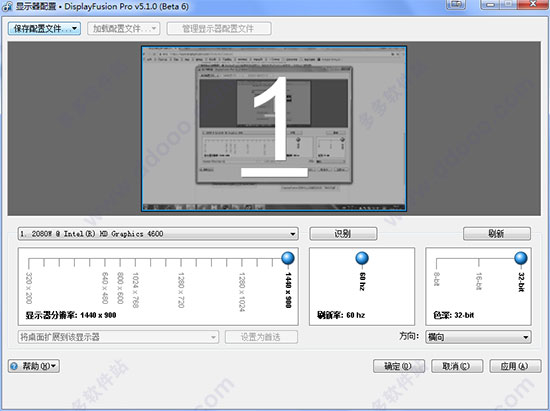Open the 方向 orientation dropdown

click(x=478, y=337)
